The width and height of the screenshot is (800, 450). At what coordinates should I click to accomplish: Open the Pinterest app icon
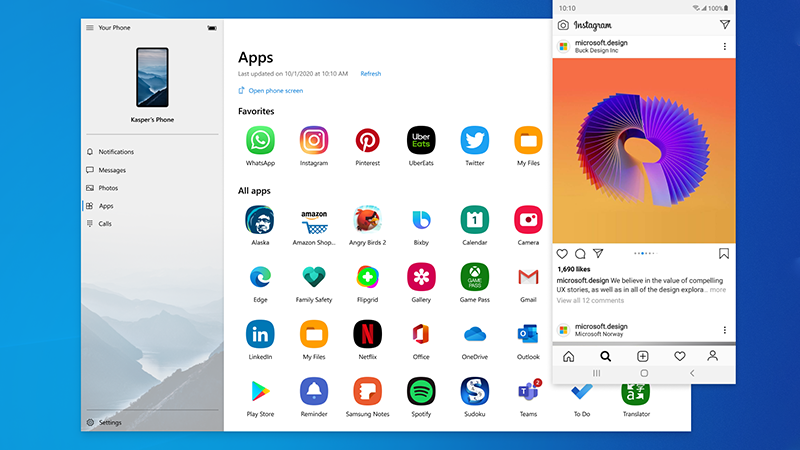[367, 140]
